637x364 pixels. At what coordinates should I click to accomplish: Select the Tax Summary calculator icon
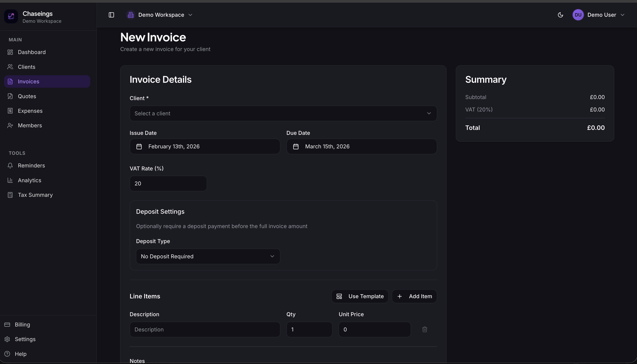(10, 195)
